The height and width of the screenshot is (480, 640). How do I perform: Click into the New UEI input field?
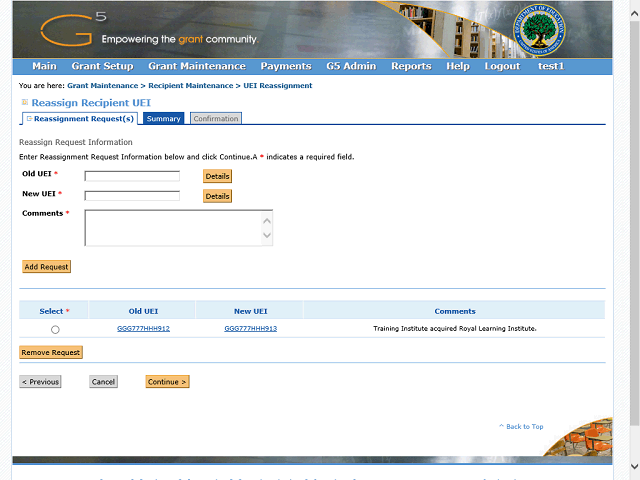point(132,196)
